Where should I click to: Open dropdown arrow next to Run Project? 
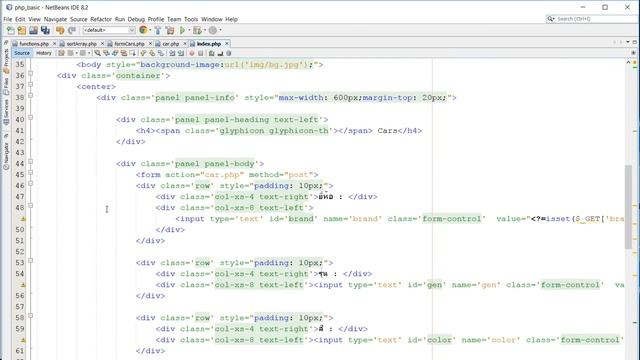[189, 30]
